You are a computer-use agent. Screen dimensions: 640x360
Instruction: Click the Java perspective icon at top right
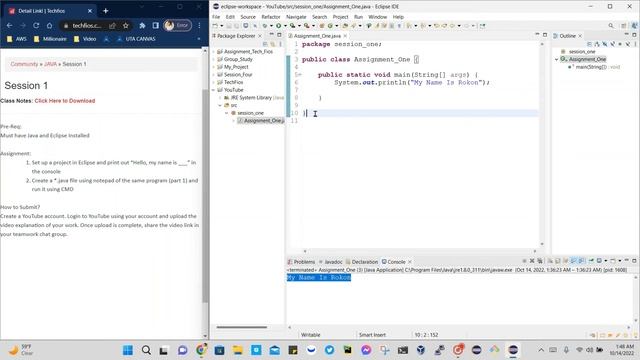point(634,26)
